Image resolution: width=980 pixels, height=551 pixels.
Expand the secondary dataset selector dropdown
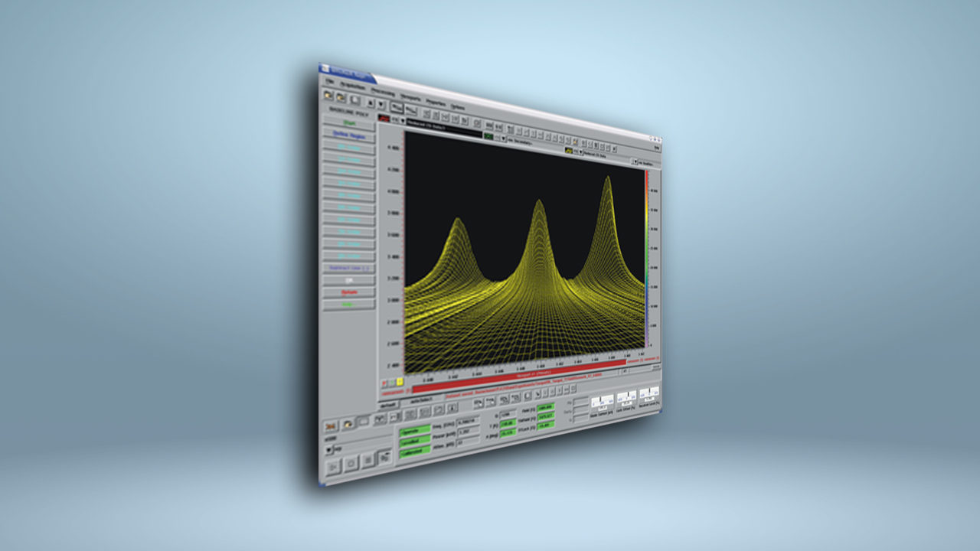tap(503, 139)
